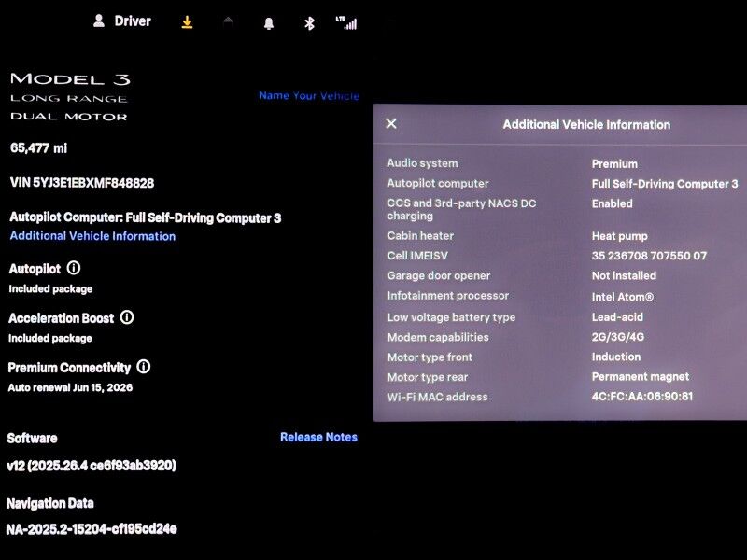Tap the 65,477 mi odometer reading
The height and width of the screenshot is (560, 747).
tap(38, 148)
